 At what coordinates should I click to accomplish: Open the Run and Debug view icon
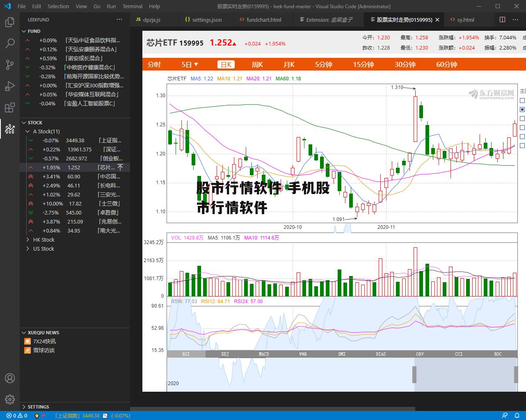click(x=9, y=86)
